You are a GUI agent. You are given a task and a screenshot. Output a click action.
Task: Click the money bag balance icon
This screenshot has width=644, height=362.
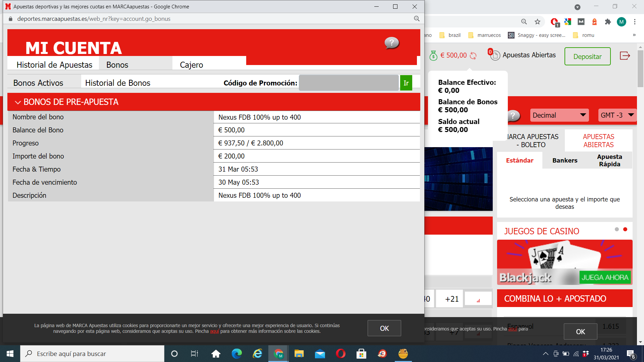click(433, 55)
